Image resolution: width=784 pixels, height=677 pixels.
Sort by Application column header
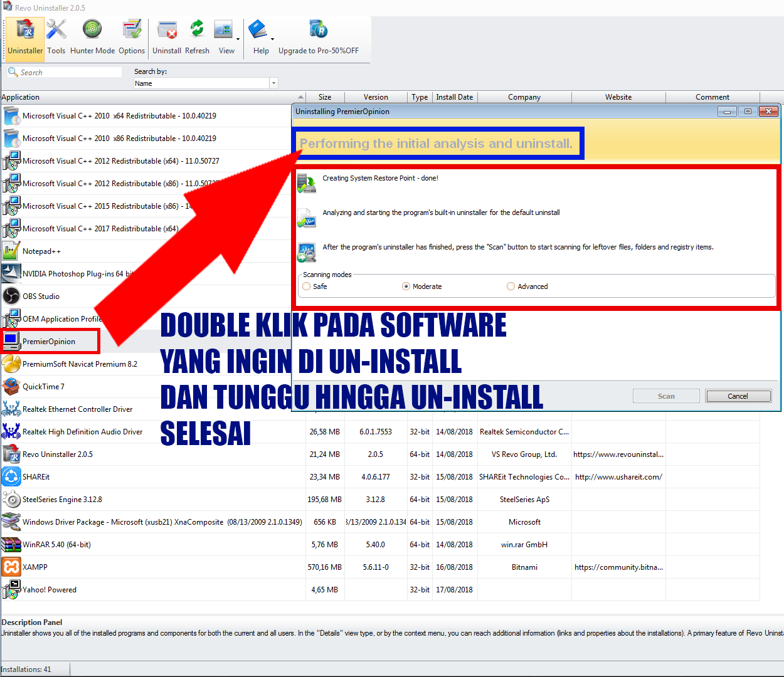pyautogui.click(x=152, y=97)
